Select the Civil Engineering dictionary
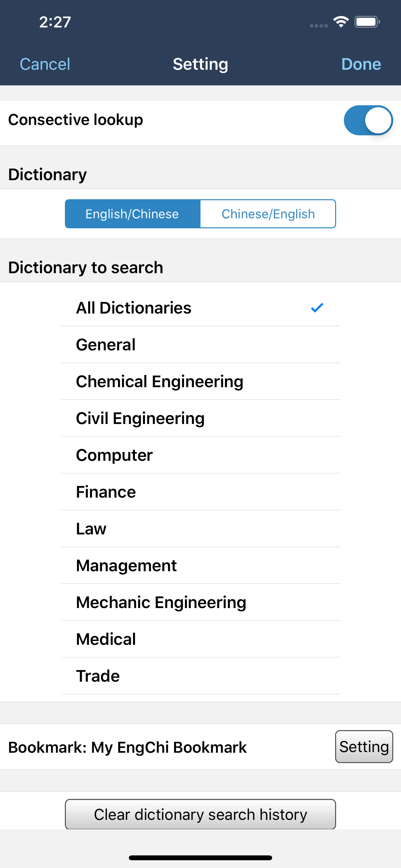401x868 pixels. 200,418
